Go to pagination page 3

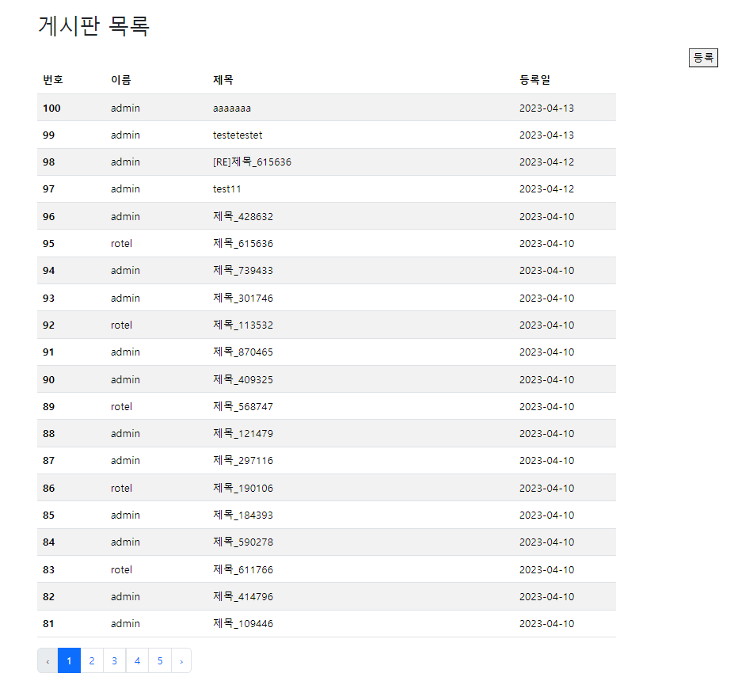click(x=114, y=660)
